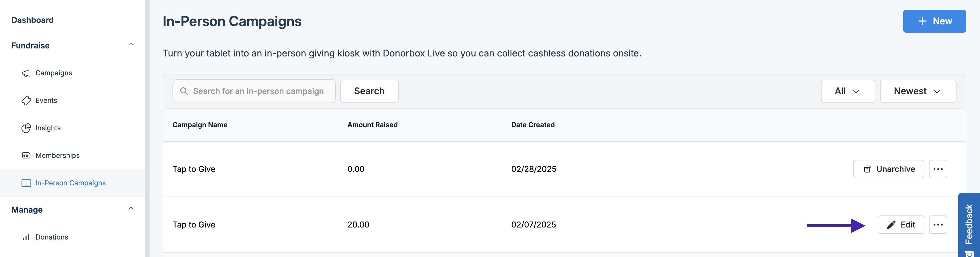Viewport: 980px width, 257px height.
Task: Open the All status filter dropdown
Action: (x=848, y=91)
